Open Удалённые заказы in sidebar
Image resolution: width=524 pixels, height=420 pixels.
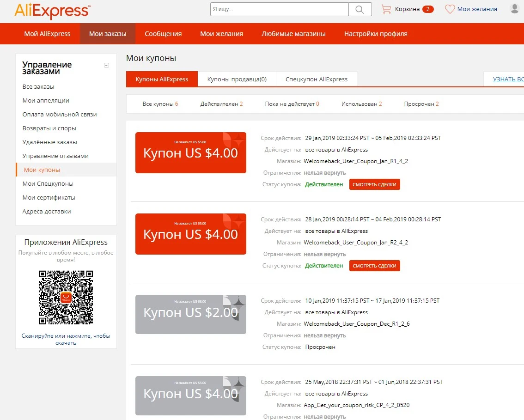(x=49, y=142)
